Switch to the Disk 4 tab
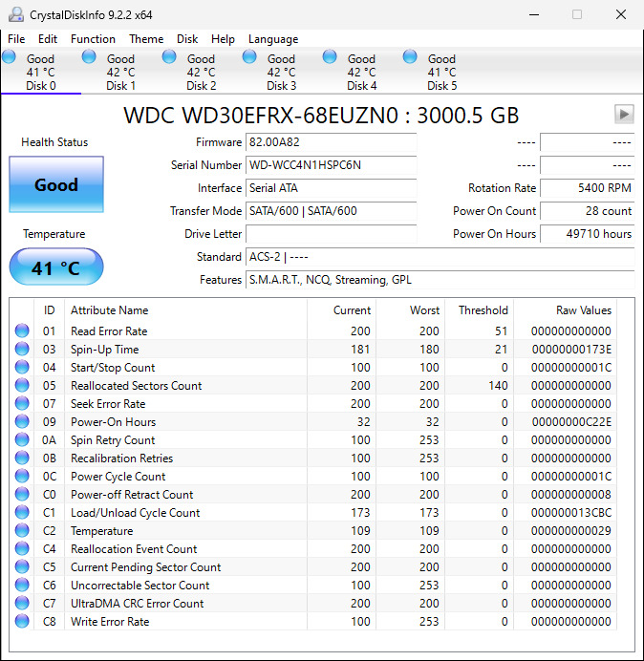 coord(361,72)
